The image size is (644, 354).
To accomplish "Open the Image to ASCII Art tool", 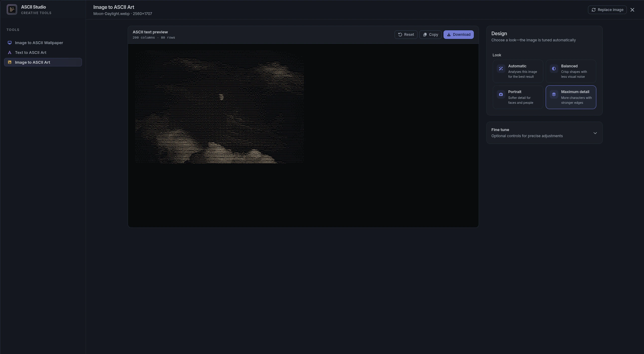I will [43, 62].
